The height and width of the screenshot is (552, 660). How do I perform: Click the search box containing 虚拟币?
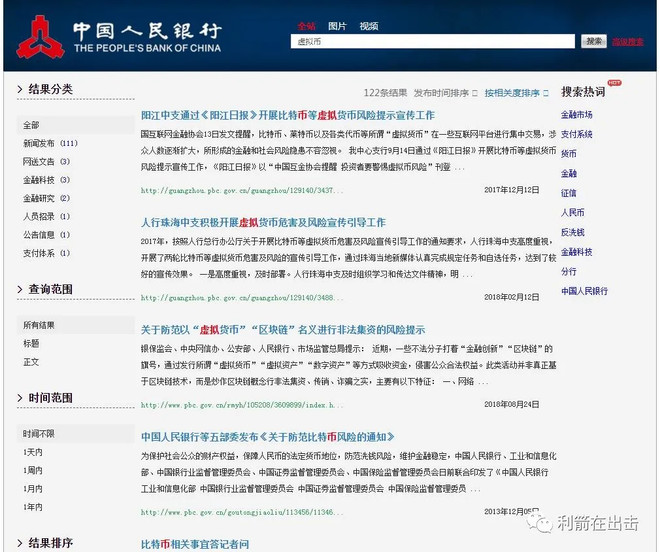pyautogui.click(x=432, y=41)
